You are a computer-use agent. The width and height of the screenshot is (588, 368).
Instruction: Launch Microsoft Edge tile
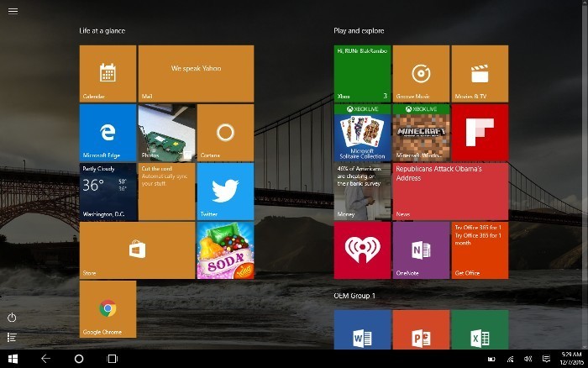point(108,133)
